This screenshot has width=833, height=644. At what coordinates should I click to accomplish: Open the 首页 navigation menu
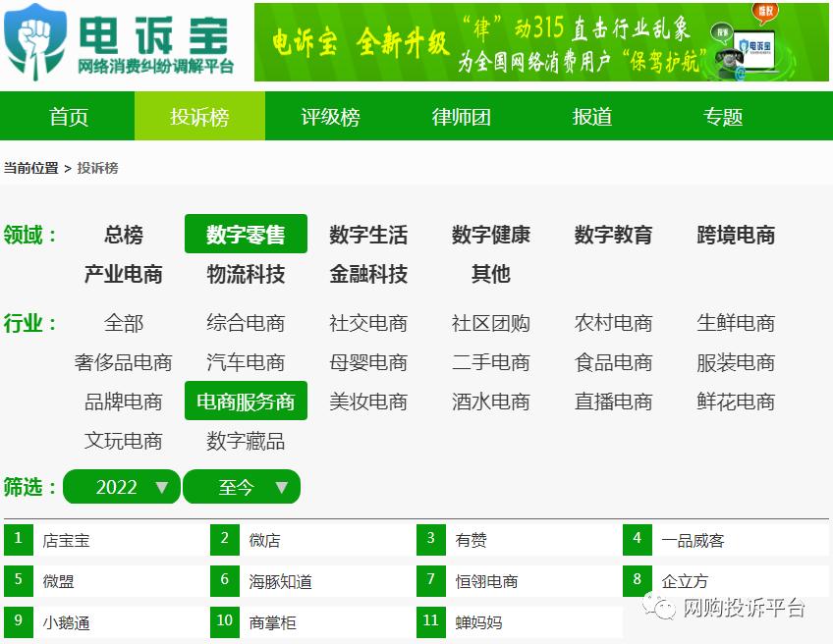coord(68,117)
